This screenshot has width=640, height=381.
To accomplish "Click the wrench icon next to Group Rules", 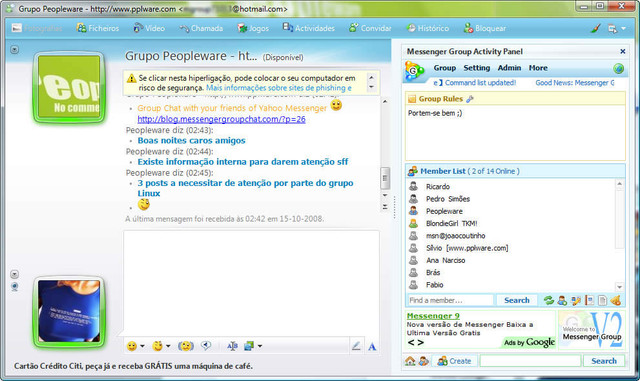I will (x=470, y=99).
